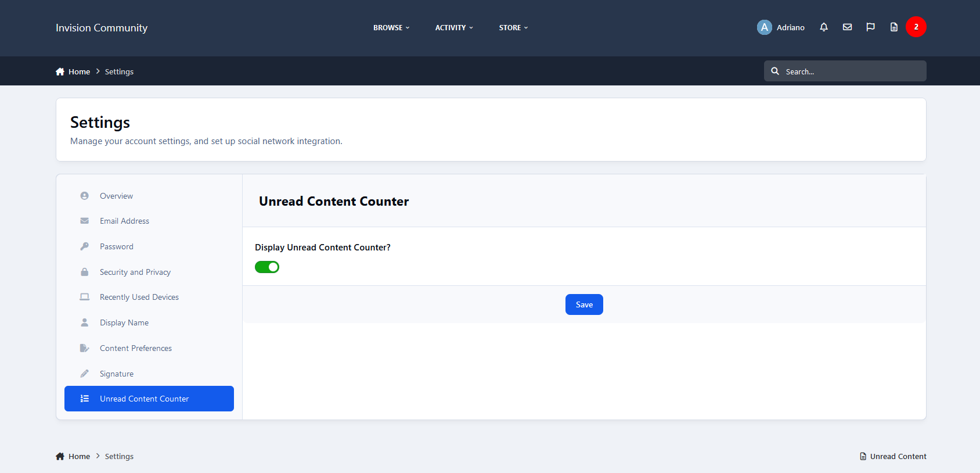
Task: Click the 'Display Unread Content Counter?' label
Action: coord(323,247)
